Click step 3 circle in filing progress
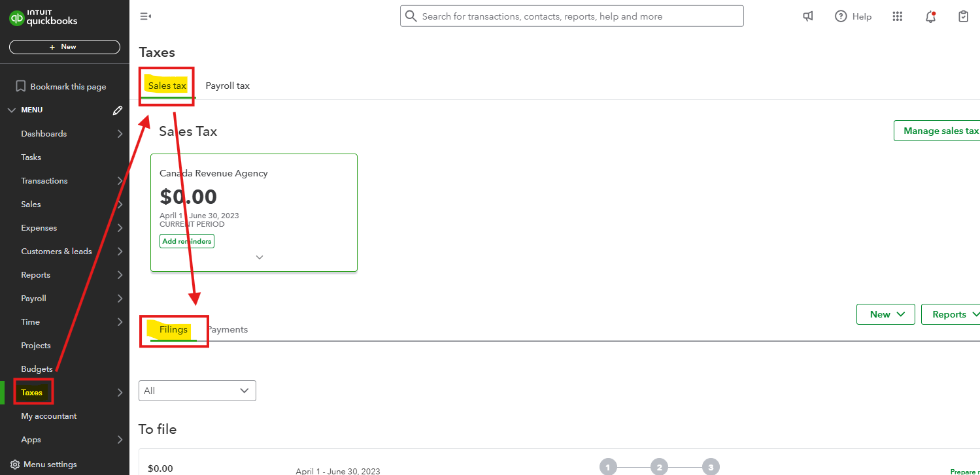 click(711, 467)
